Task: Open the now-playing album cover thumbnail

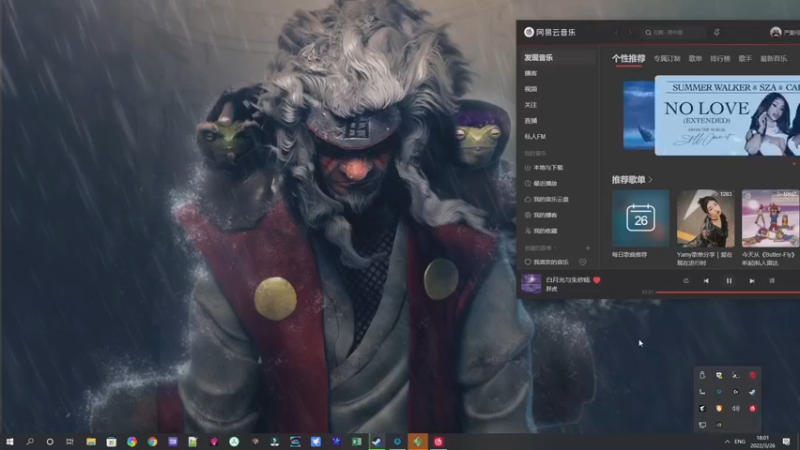Action: (x=531, y=284)
